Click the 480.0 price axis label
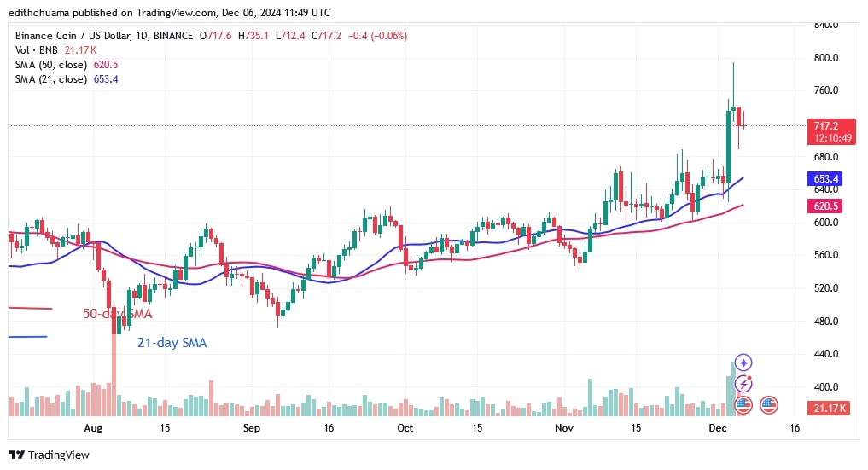The image size is (868, 470). [x=826, y=322]
